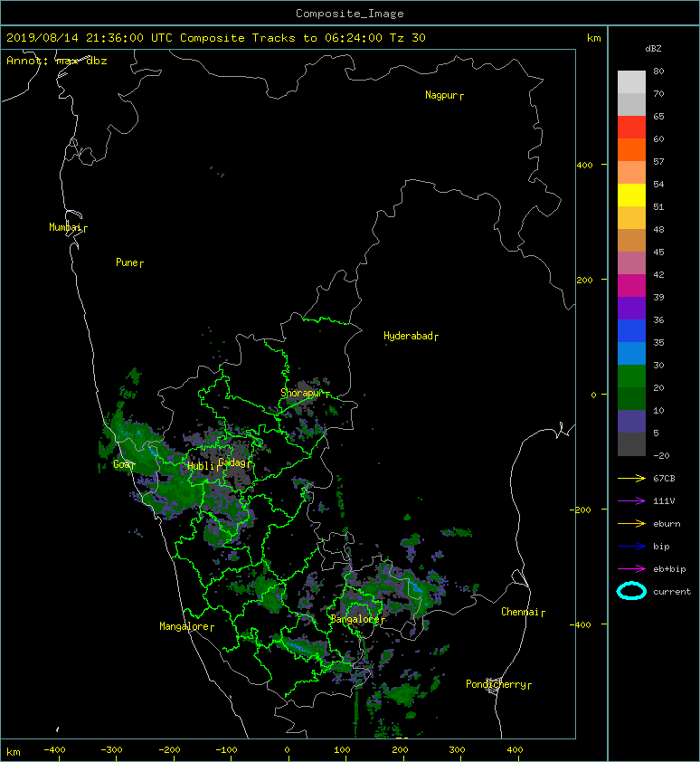
Task: Click the dark gray 5 dBZ swatch
Action: [631, 443]
